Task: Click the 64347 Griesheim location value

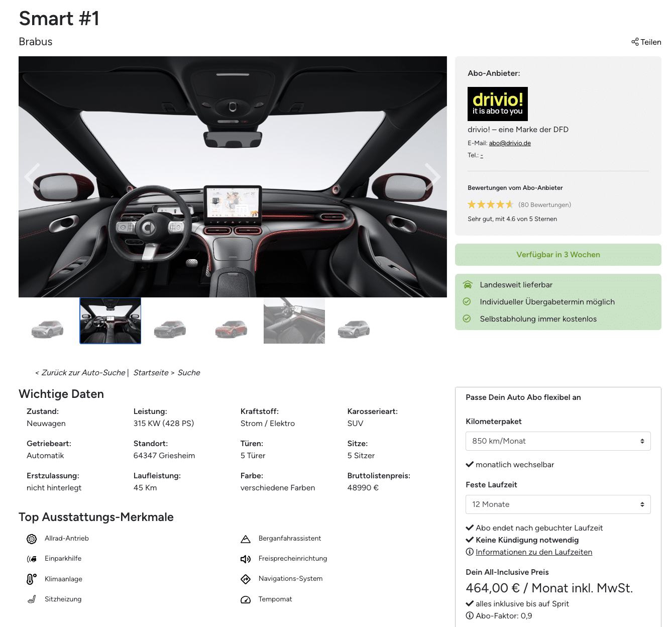Action: [x=164, y=455]
